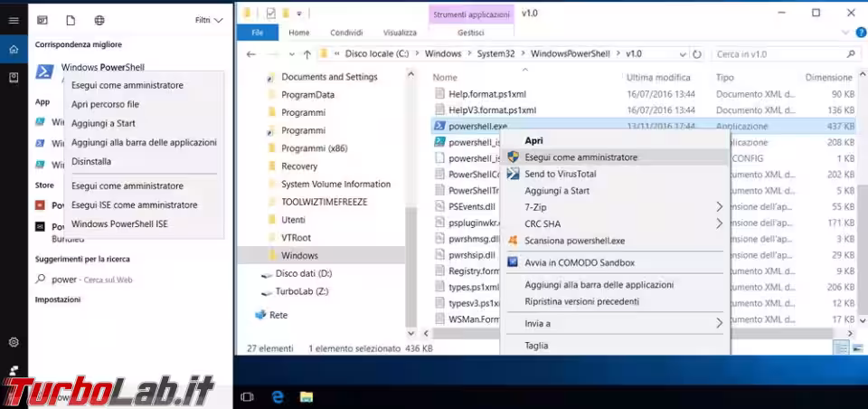Select HelpV3.format.ps1xml file
The width and height of the screenshot is (868, 409).
coord(492,110)
